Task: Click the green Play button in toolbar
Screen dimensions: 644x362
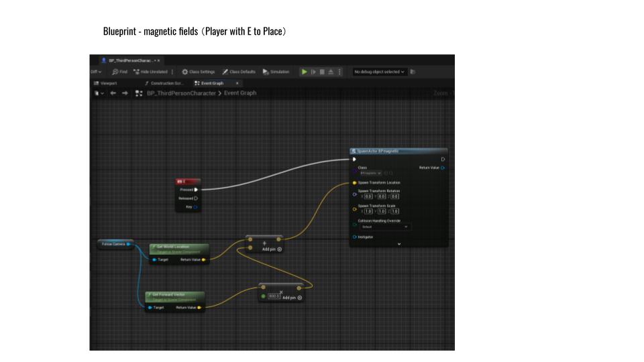Action: point(304,72)
